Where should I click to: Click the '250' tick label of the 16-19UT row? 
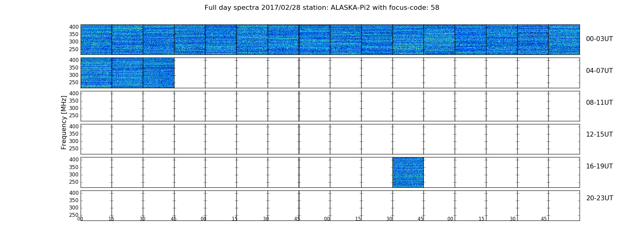(74, 182)
